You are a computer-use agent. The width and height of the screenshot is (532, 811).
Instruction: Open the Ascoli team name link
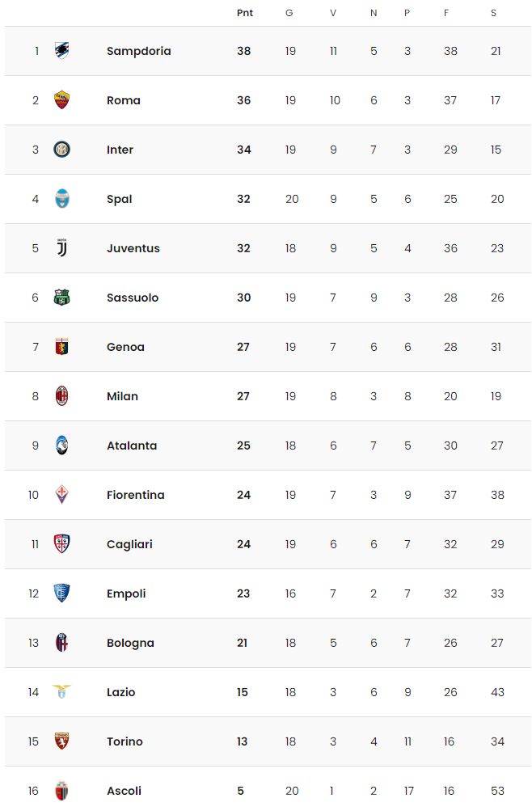(124, 791)
